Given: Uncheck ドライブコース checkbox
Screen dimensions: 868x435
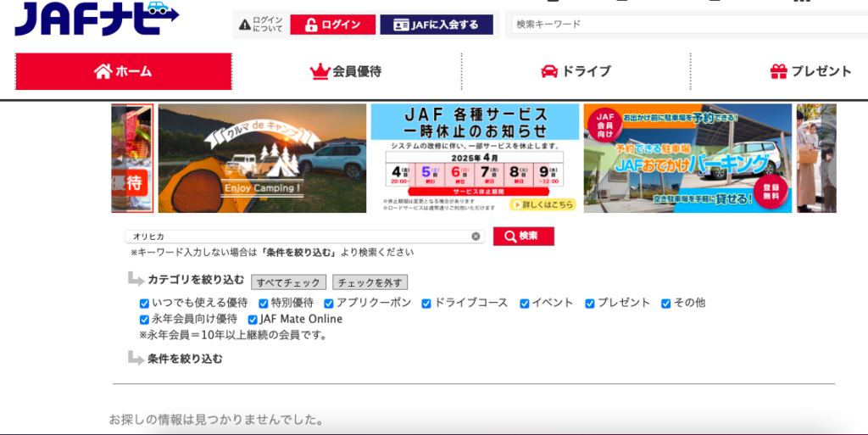Looking at the screenshot, I should (426, 304).
